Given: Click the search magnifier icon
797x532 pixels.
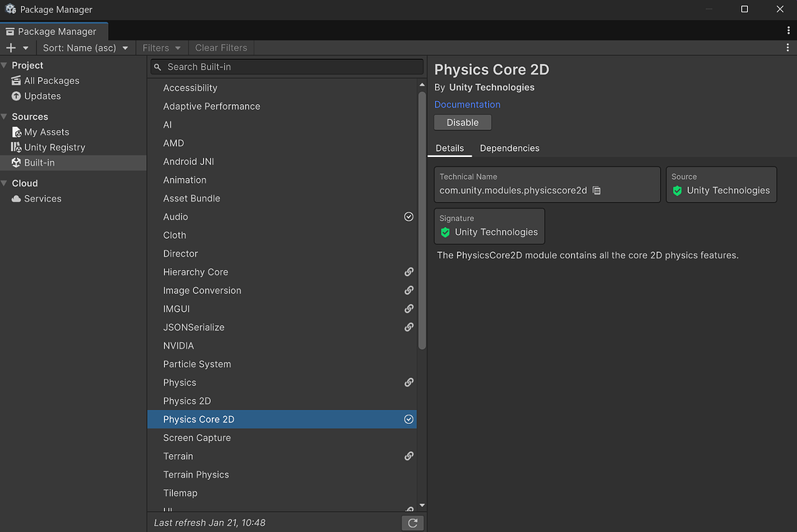Looking at the screenshot, I should [x=157, y=67].
